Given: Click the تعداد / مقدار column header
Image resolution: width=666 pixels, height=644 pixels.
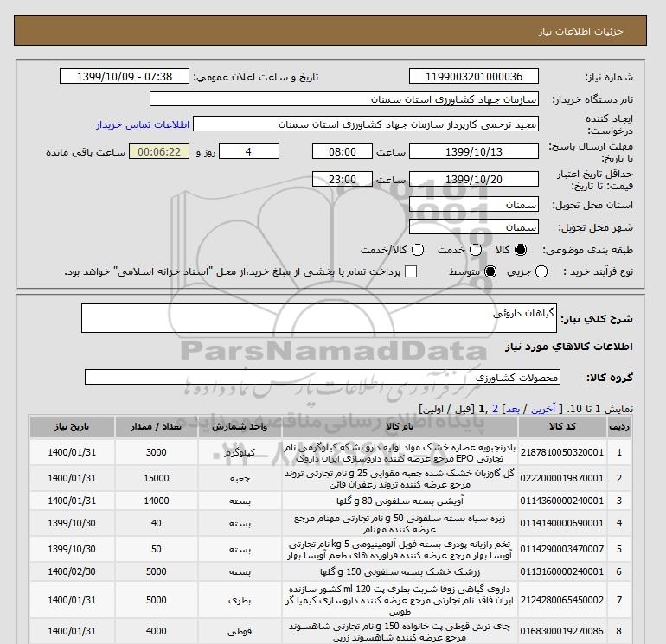Looking at the screenshot, I should pos(157,427).
